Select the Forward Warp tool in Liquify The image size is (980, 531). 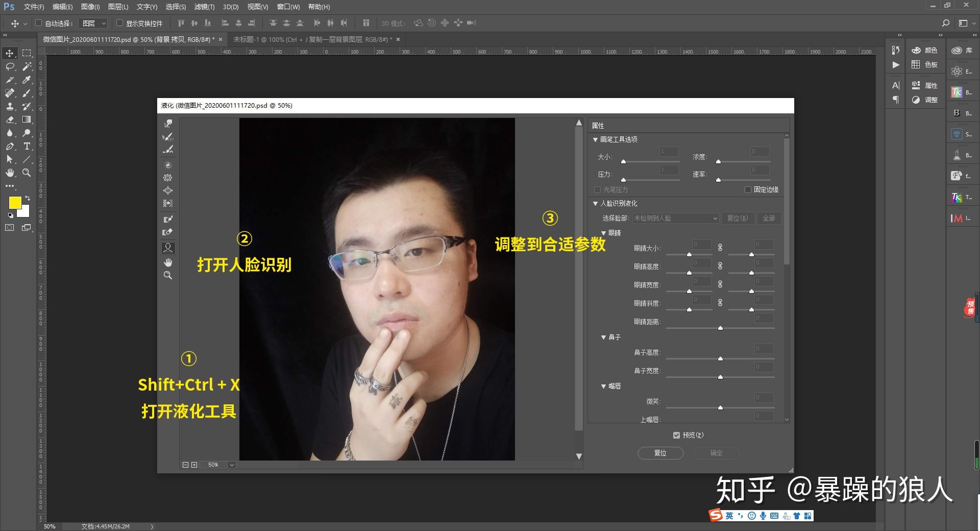[x=168, y=123]
